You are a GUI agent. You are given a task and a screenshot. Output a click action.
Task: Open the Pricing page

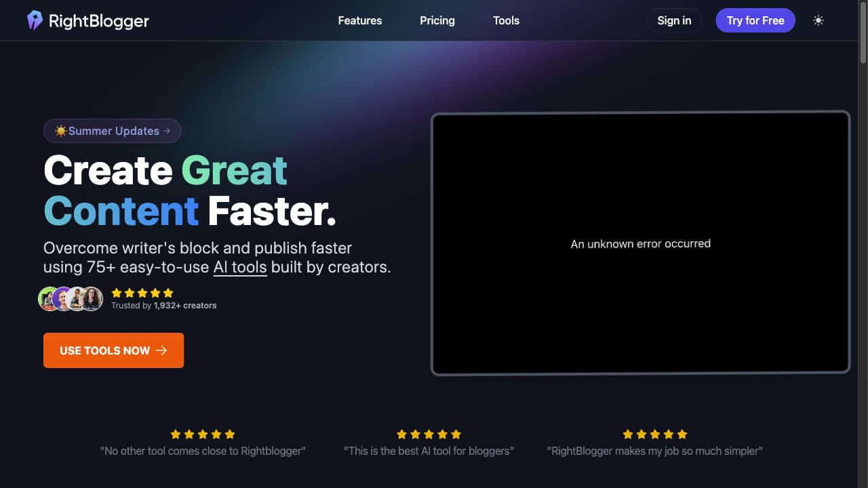[x=437, y=20]
